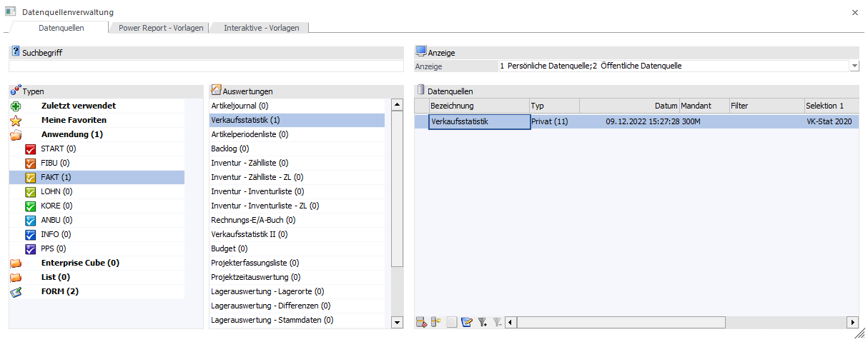Click the greyed document icon in bottom toolbar
This screenshot has width=868, height=342.
click(451, 322)
